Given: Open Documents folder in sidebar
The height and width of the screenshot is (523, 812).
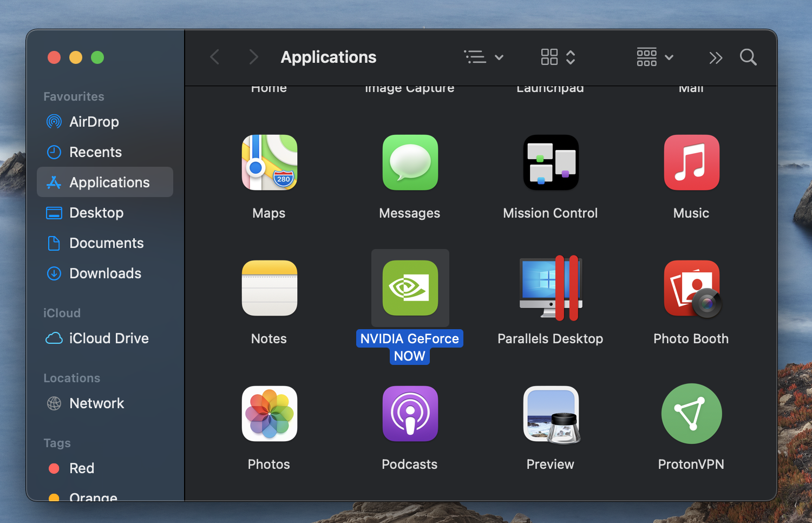Looking at the screenshot, I should pyautogui.click(x=105, y=243).
